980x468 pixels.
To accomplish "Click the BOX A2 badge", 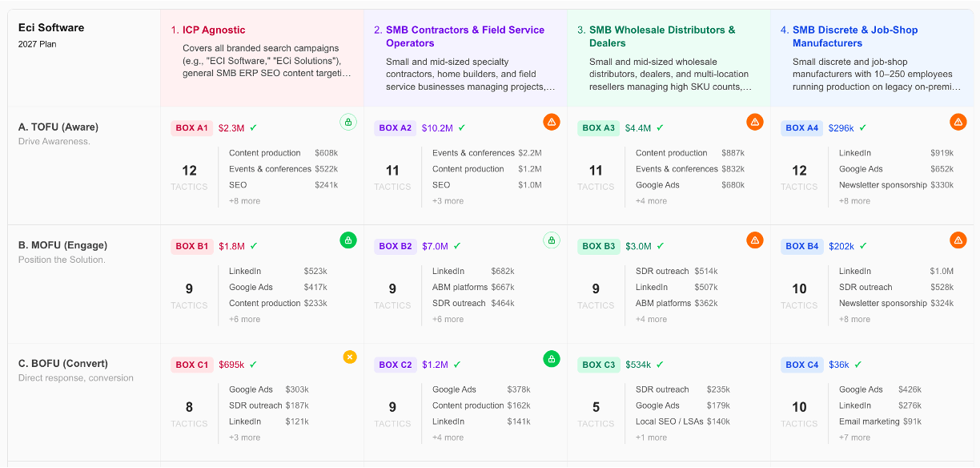I will [x=396, y=128].
